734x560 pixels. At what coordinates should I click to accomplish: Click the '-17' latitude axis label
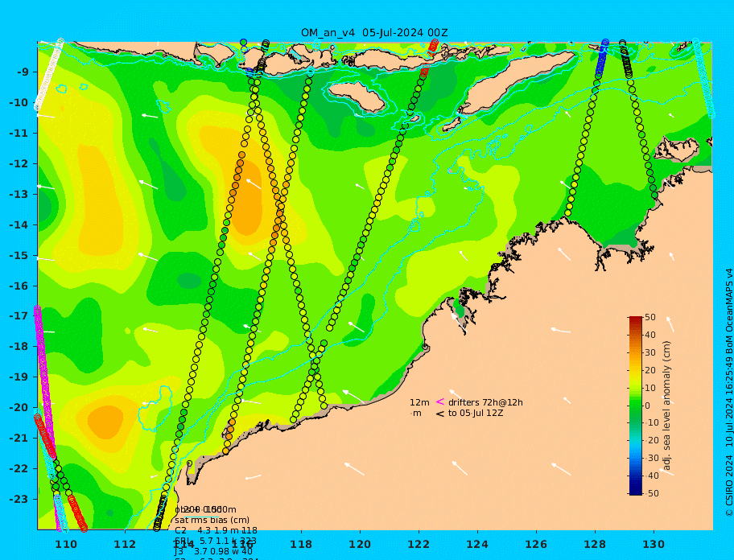click(x=19, y=315)
